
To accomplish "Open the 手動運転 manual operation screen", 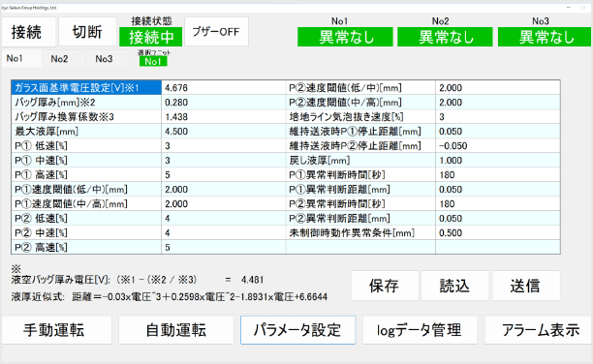I will pos(57,330).
